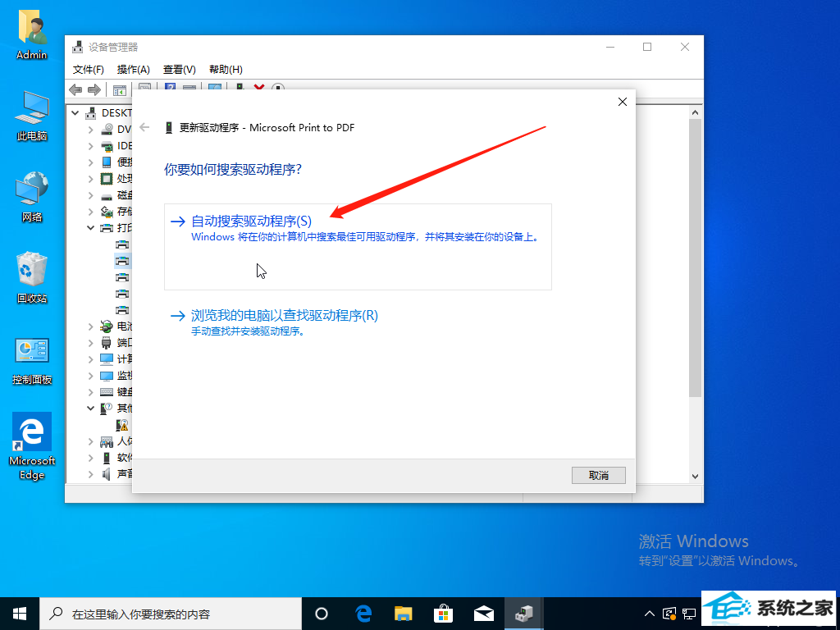The height and width of the screenshot is (630, 840).
Task: Click the taskbar search box
Action: click(x=171, y=614)
